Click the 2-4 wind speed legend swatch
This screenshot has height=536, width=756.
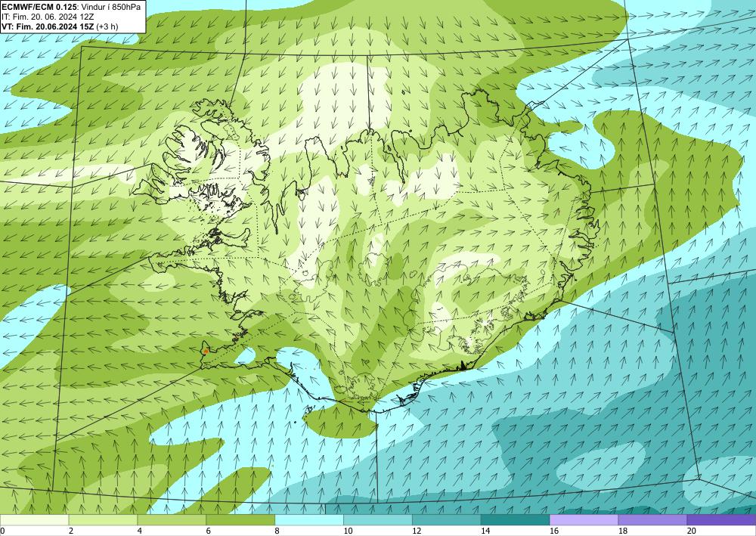pyautogui.click(x=103, y=519)
